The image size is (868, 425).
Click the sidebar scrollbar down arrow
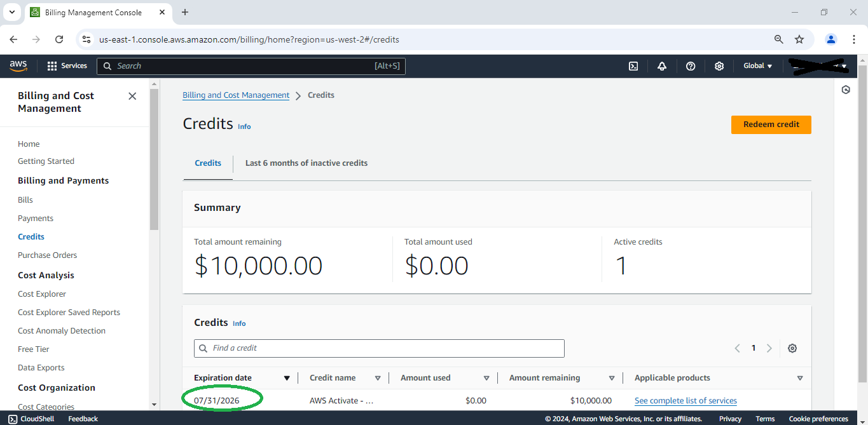point(155,404)
